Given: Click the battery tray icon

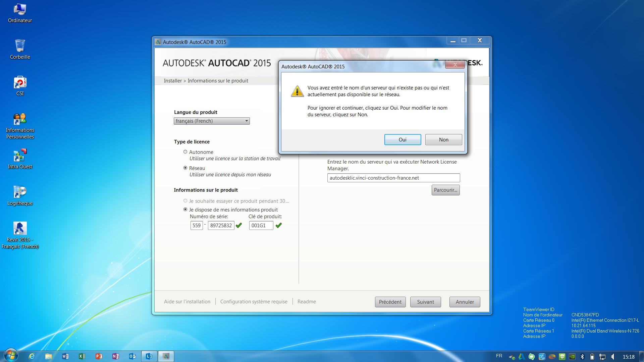Looking at the screenshot, I should (x=592, y=357).
